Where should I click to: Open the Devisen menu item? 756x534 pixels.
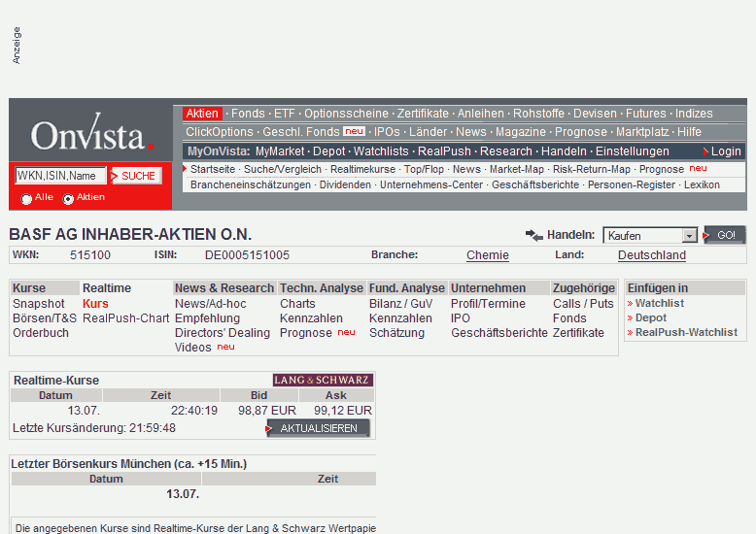tap(595, 114)
